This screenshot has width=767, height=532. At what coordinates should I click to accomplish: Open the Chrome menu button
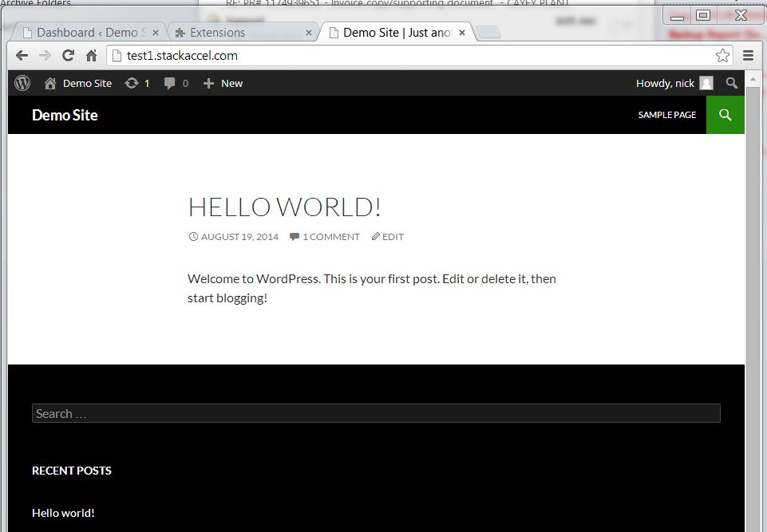pos(748,55)
